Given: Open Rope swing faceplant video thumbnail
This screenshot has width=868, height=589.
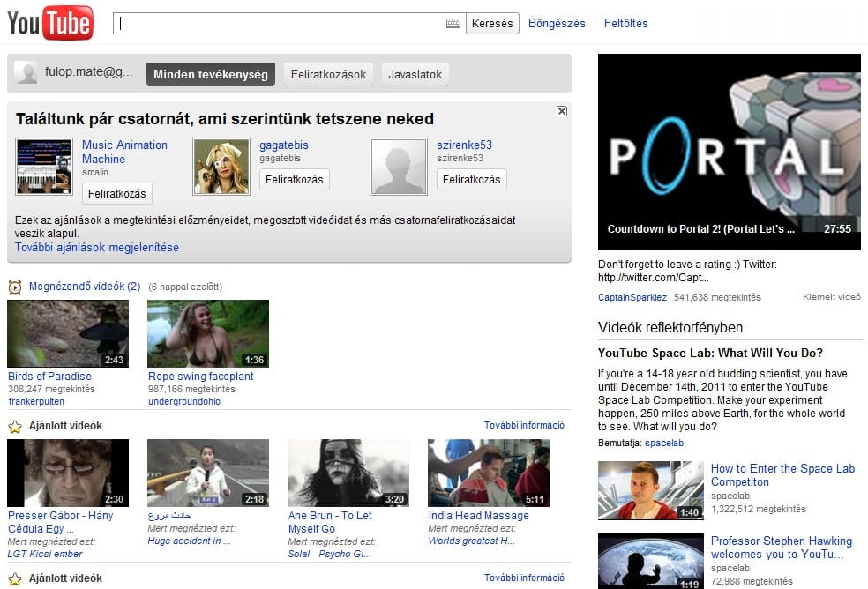Looking at the screenshot, I should [208, 334].
